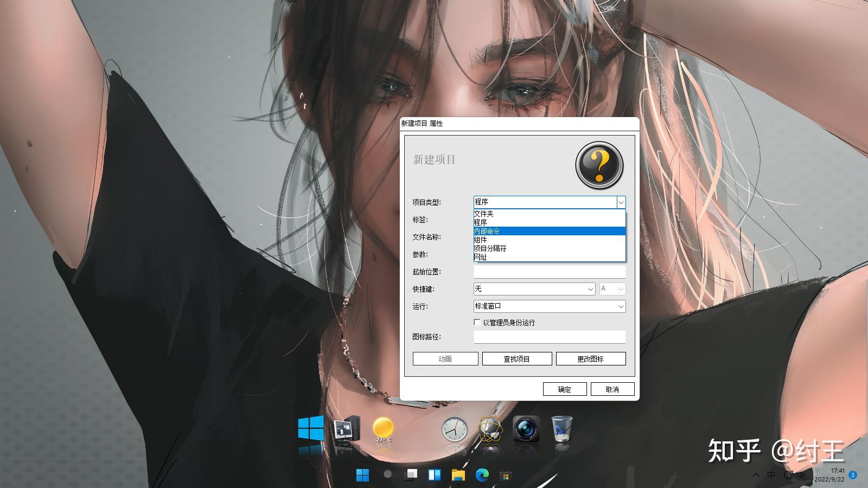This screenshot has width=868, height=488.
Task: Click the 图标路径 input field
Action: coord(550,337)
